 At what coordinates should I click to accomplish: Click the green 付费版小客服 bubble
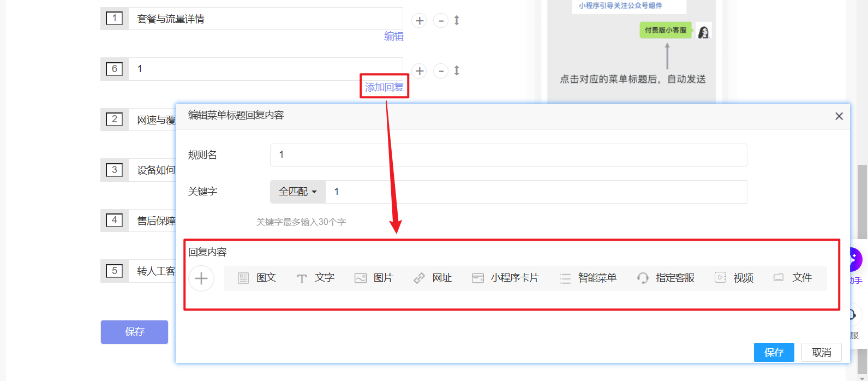pyautogui.click(x=666, y=31)
